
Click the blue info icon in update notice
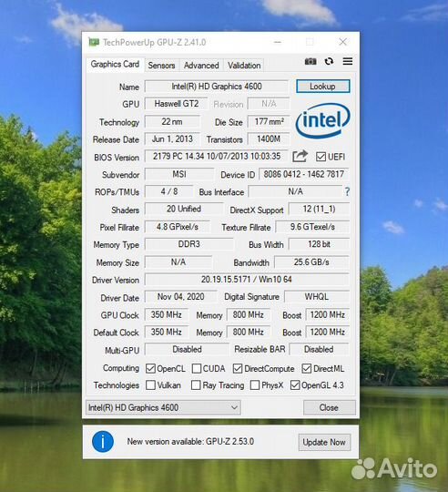(103, 442)
